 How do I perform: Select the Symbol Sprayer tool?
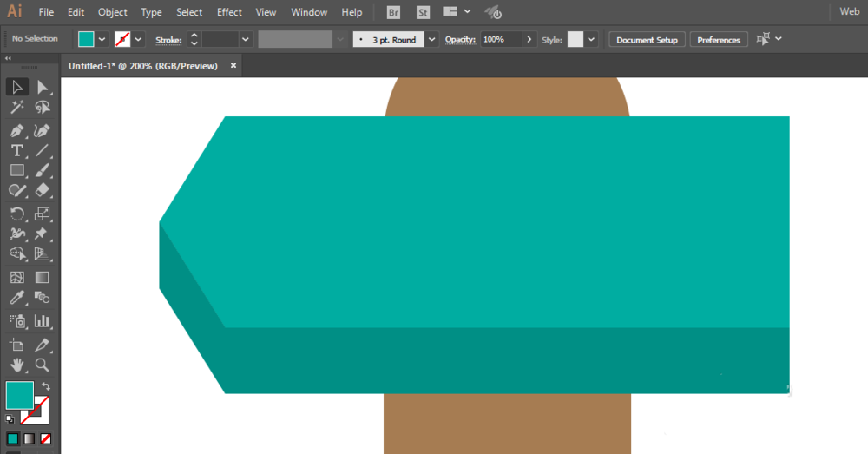(x=17, y=321)
